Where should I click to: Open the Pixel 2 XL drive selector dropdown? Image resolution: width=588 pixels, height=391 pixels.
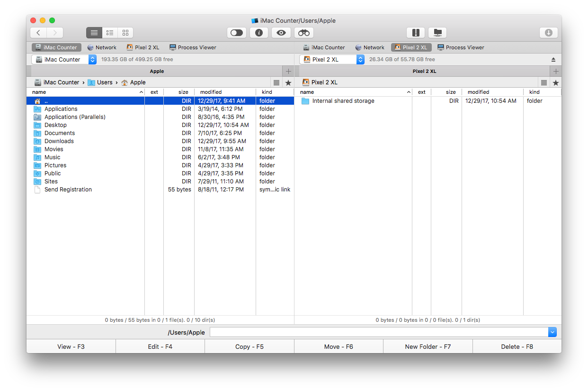pos(360,59)
